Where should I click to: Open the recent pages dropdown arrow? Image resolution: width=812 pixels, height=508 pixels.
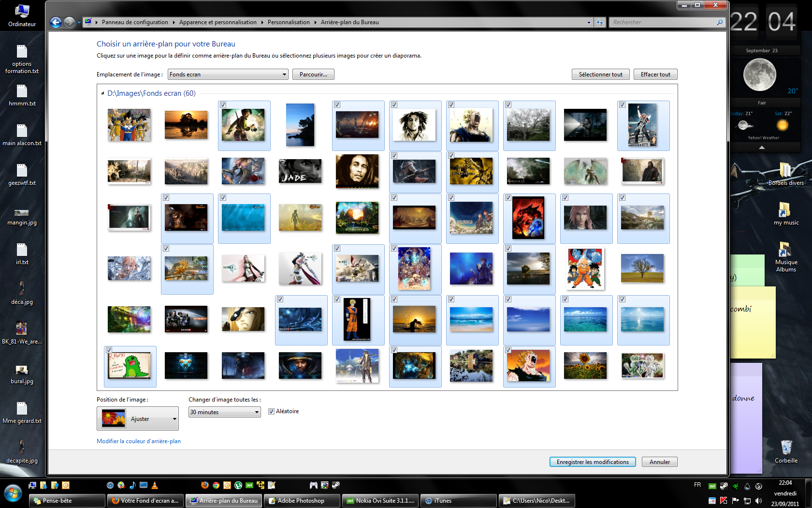click(x=79, y=22)
